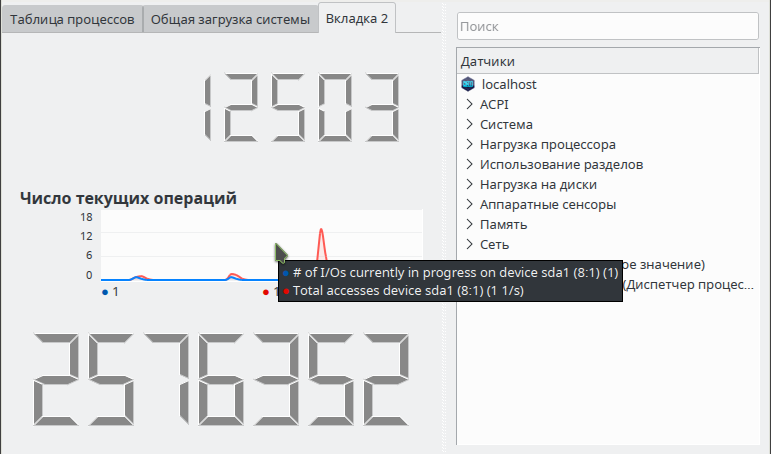
Task: Select the ACPI tree row label
Action: point(494,105)
